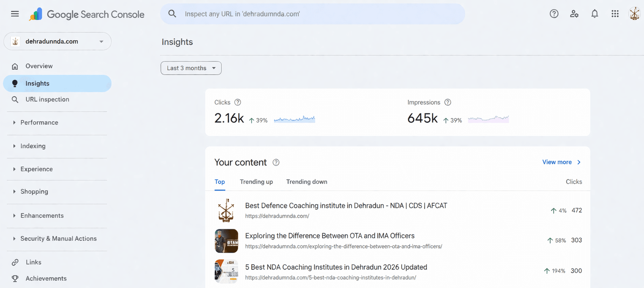
Task: Switch to the Trending up tab
Action: coord(256,182)
